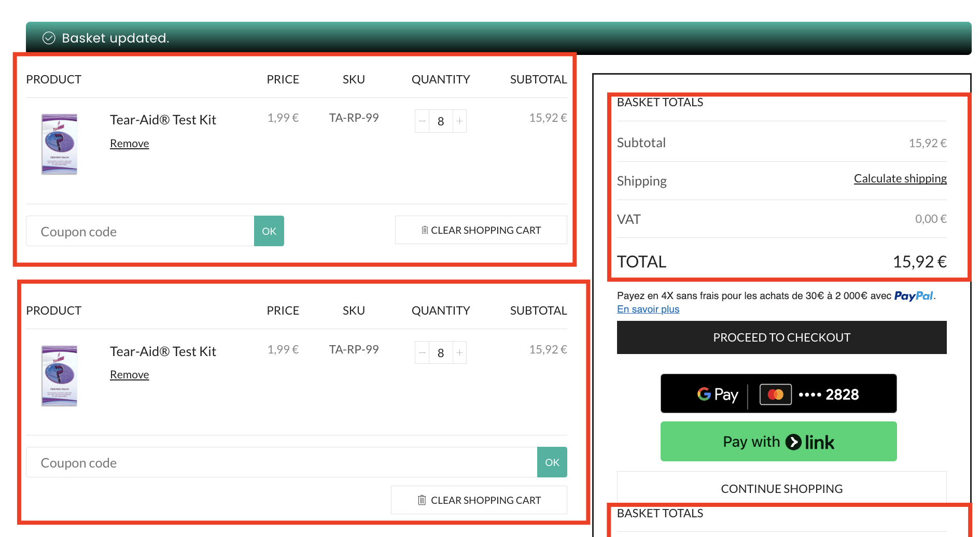This screenshot has width=980, height=537.
Task: Click upper Clear Shopping Cart button
Action: click(x=481, y=230)
